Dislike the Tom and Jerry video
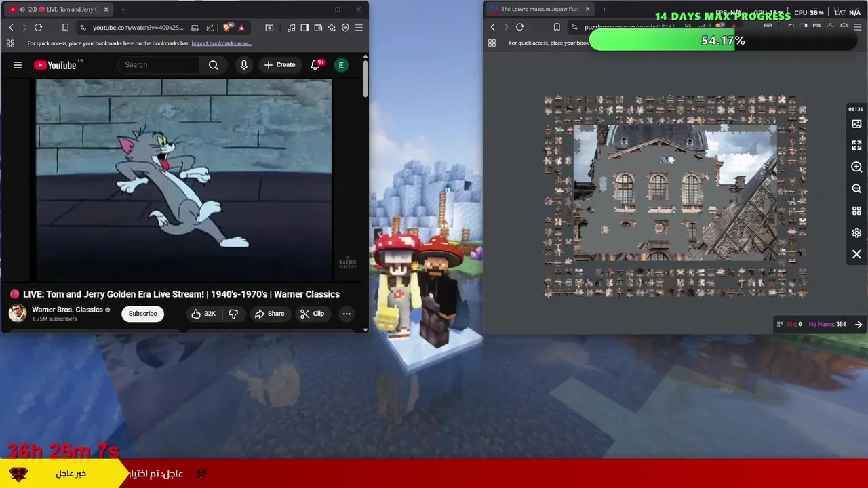This screenshot has width=868, height=488. coord(233,314)
